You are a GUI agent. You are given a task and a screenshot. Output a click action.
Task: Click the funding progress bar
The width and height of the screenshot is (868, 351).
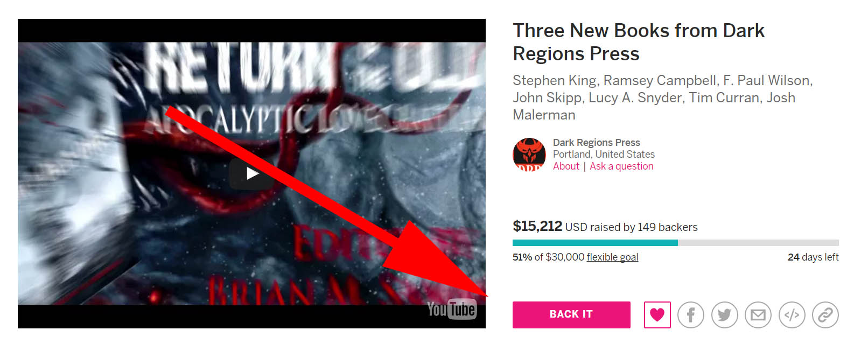(676, 243)
